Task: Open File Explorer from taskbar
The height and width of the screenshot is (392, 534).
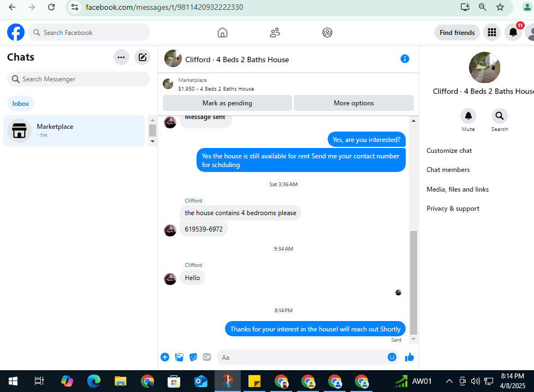Action: click(120, 381)
